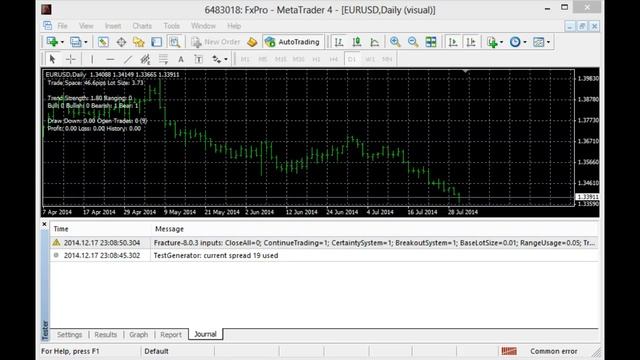Close the Tester panel with X
The image size is (640, 360).
point(44,224)
